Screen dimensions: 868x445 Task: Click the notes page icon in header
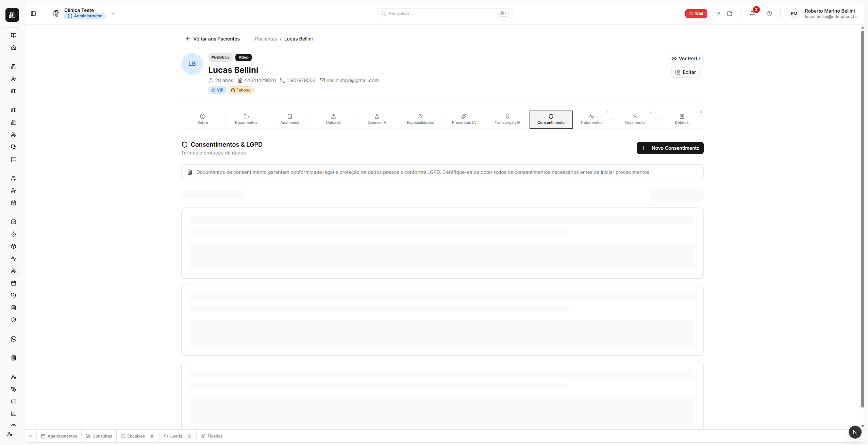click(x=729, y=14)
